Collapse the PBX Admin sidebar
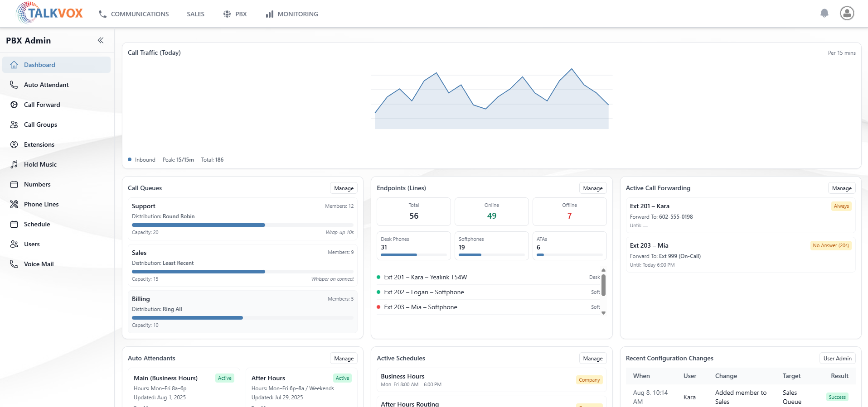Screen dimensions: 868x407 coord(101,40)
